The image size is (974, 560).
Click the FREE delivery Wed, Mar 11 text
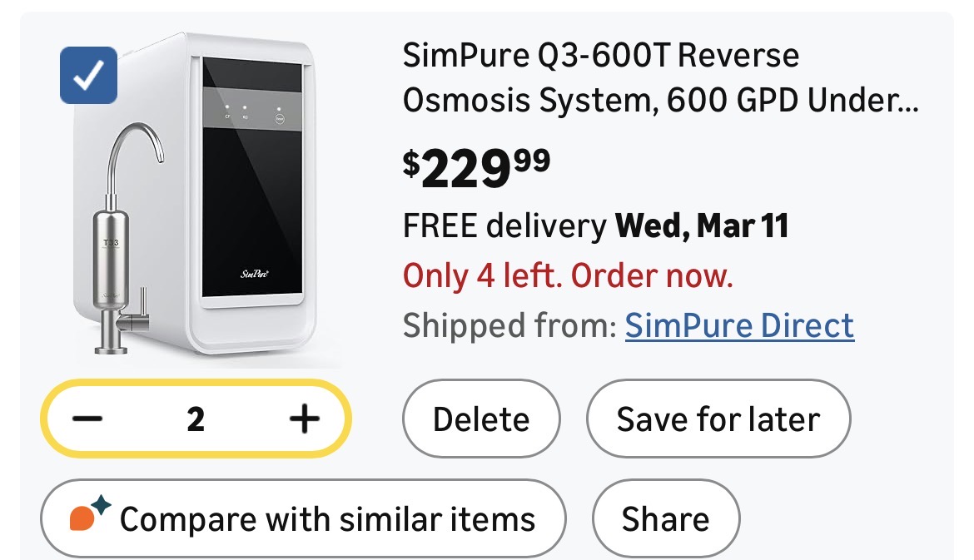point(595,225)
